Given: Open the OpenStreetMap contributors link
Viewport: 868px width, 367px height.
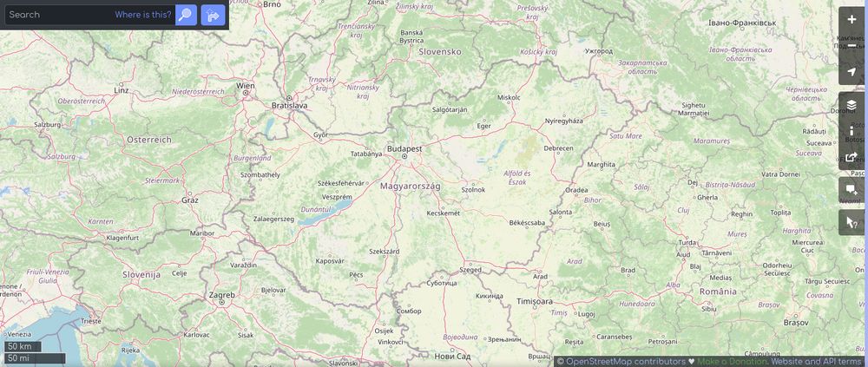Looking at the screenshot, I should tap(626, 362).
